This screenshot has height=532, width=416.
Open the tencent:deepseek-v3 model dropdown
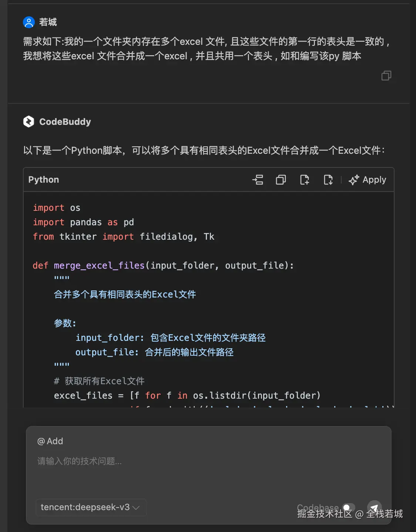(x=91, y=507)
